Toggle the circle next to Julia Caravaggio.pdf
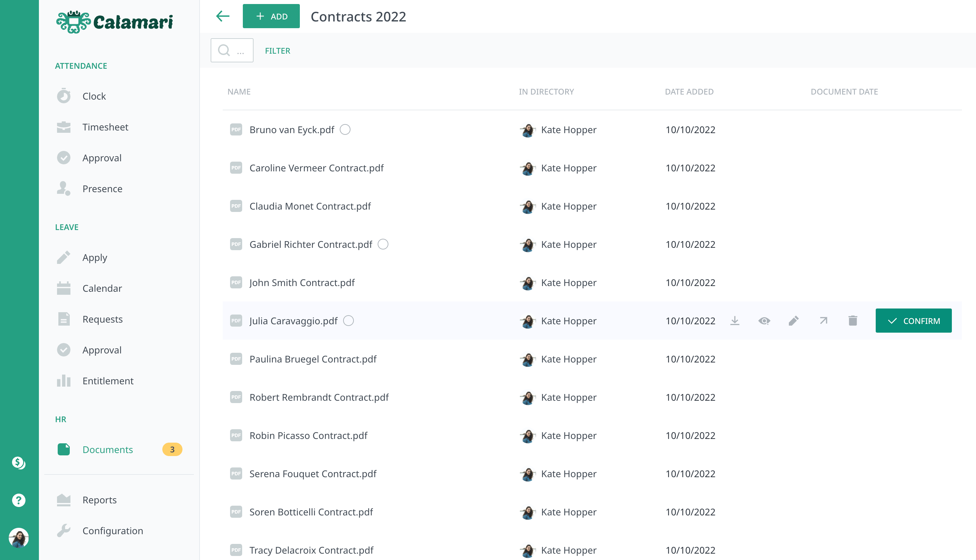Viewport: 976px width, 560px height. pyautogui.click(x=348, y=320)
